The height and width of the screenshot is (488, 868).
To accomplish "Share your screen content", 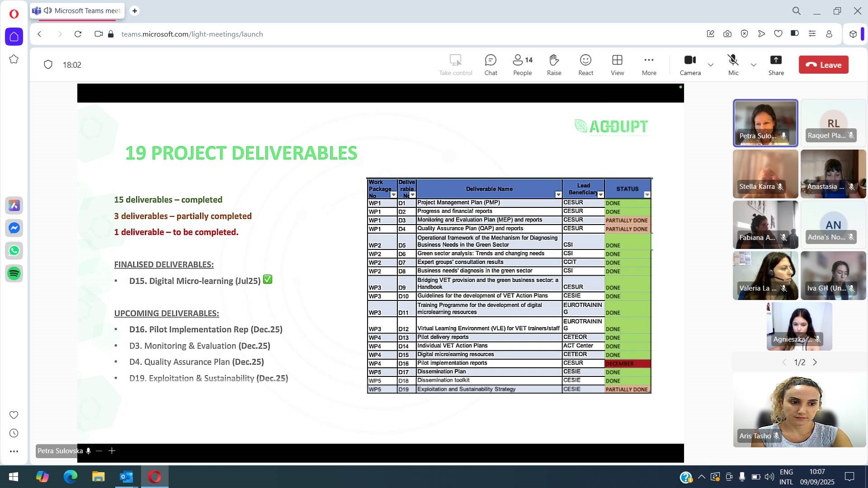I will 776,65.
